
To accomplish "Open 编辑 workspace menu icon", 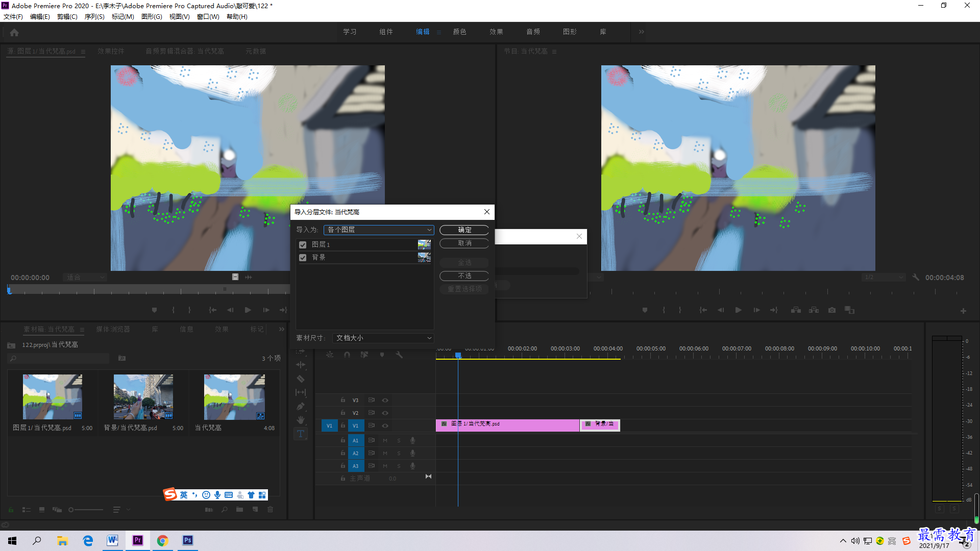I will click(x=439, y=32).
